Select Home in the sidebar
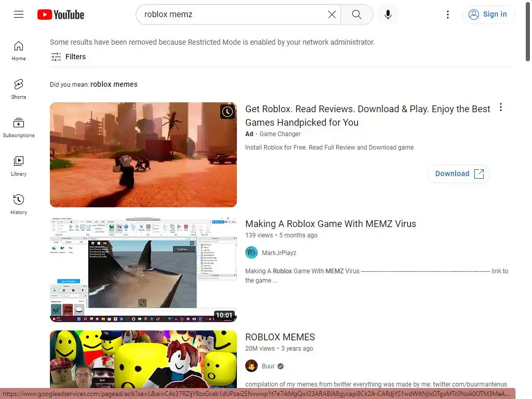Viewport: 532px width, 399px height. [19, 51]
